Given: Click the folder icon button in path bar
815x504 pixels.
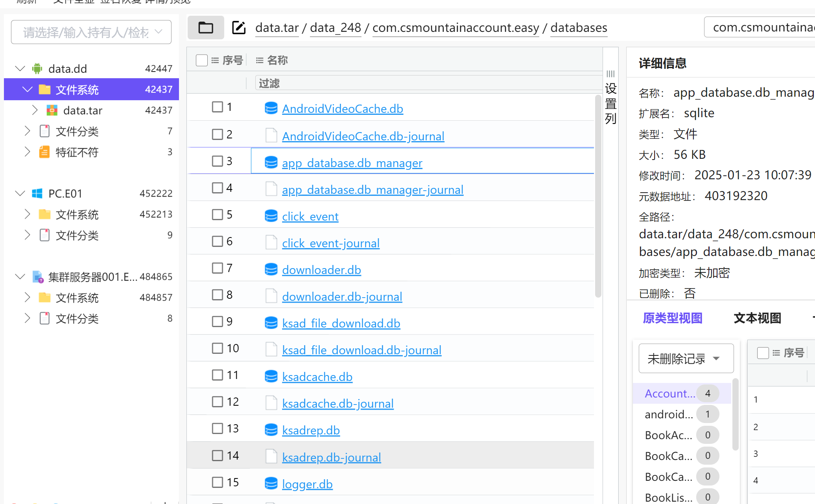Looking at the screenshot, I should coord(206,28).
